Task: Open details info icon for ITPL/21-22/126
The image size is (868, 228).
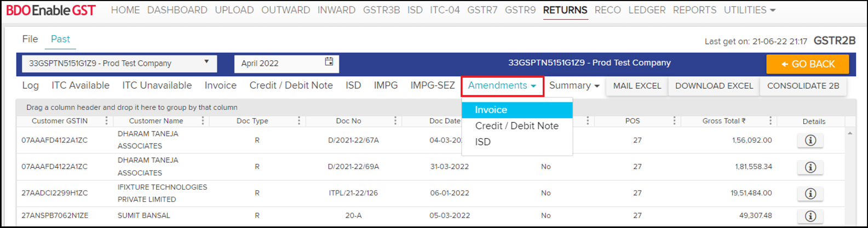Action: click(x=810, y=193)
